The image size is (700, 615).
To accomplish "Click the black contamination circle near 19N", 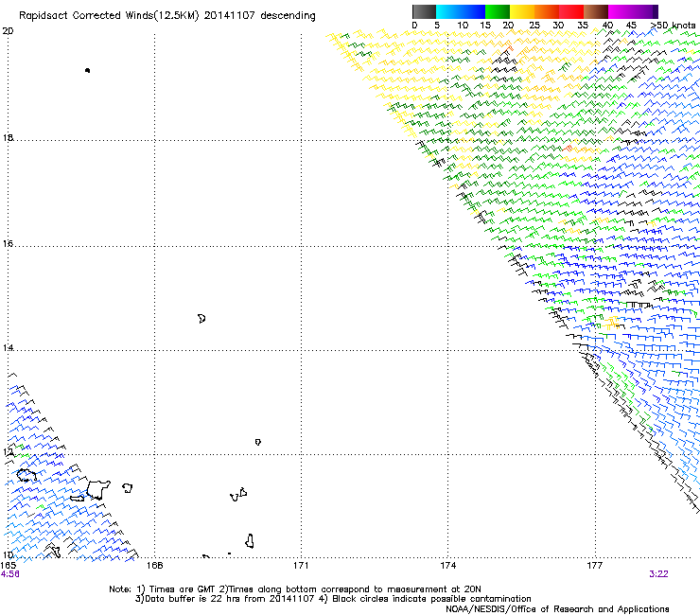I will point(87,70).
